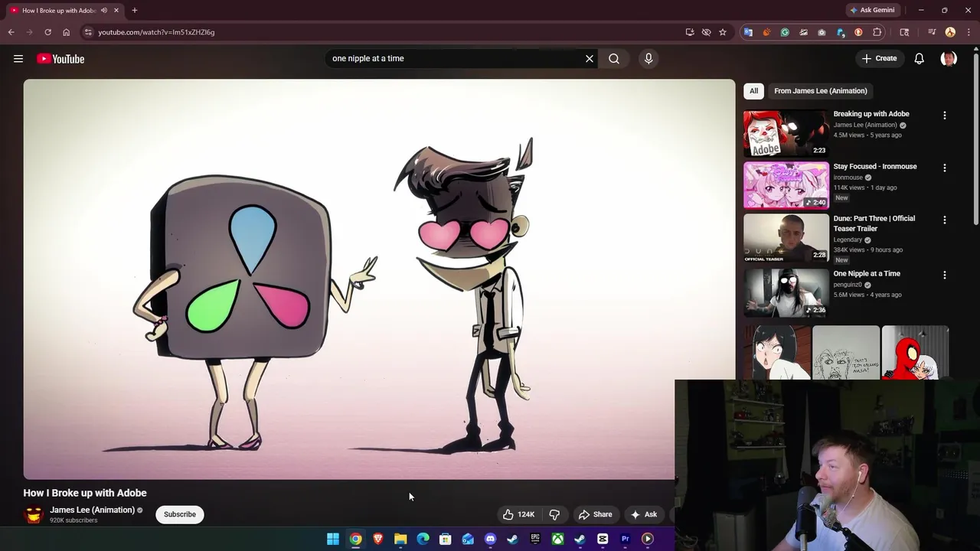Open the Extensions puzzle menu
Image resolution: width=980 pixels, height=551 pixels.
[x=877, y=32]
